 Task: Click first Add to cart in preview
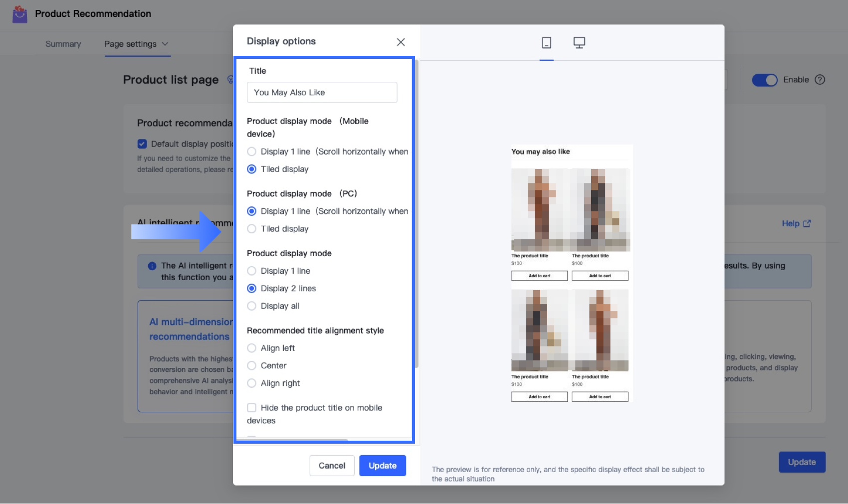point(539,276)
